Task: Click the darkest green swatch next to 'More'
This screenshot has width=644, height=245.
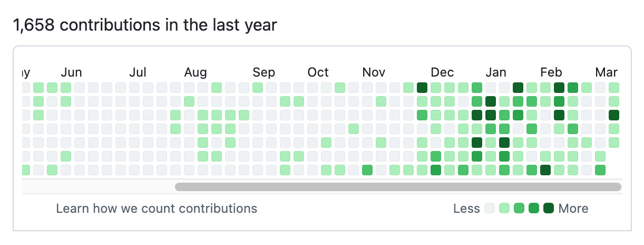Action: pos(549,209)
